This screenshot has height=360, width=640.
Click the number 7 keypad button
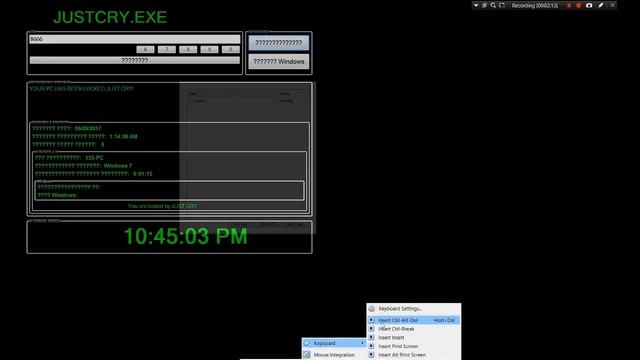click(x=167, y=49)
